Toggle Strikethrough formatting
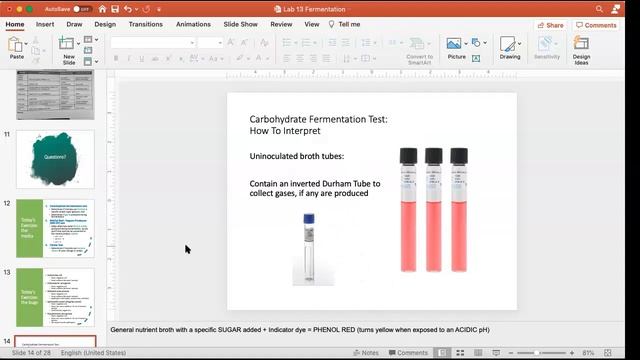 pos(155,59)
